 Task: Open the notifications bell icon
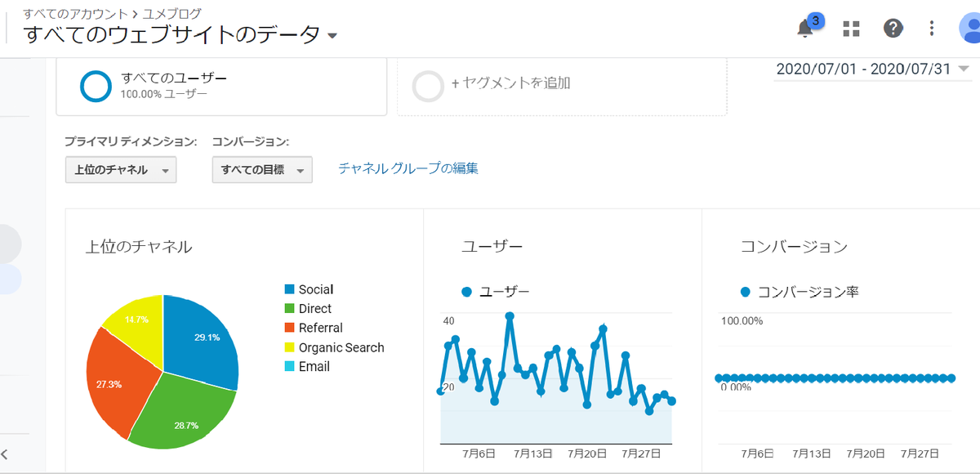click(806, 28)
